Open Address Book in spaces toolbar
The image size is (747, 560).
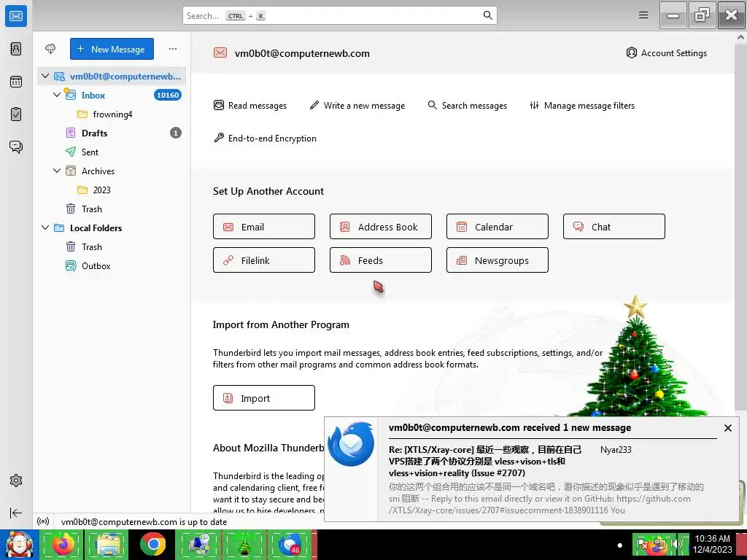pos(16,49)
